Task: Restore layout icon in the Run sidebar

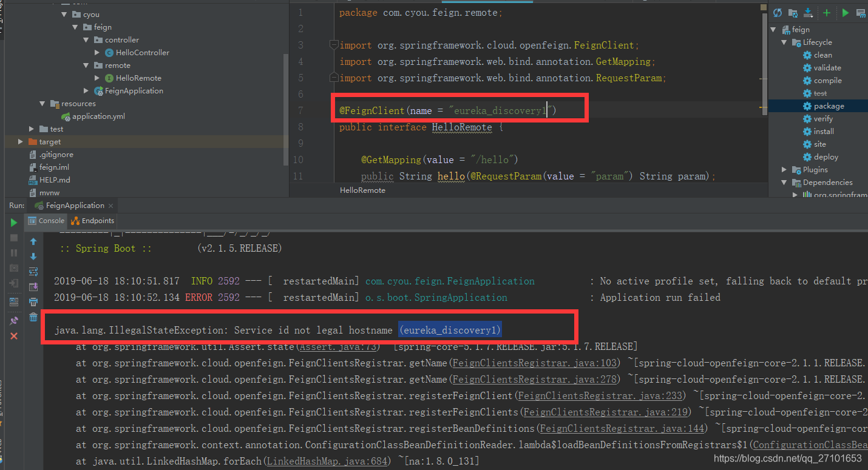Action: pos(14,301)
